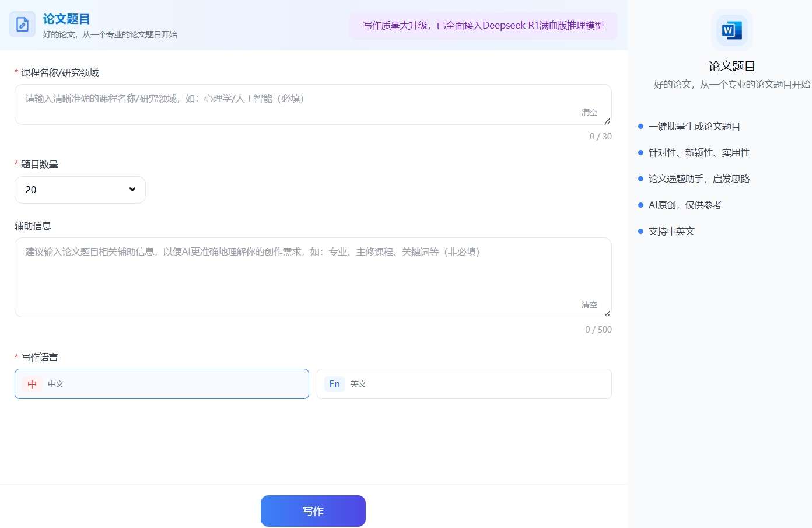Click the 题目数量 field label
The height and width of the screenshot is (528, 812).
(x=40, y=165)
